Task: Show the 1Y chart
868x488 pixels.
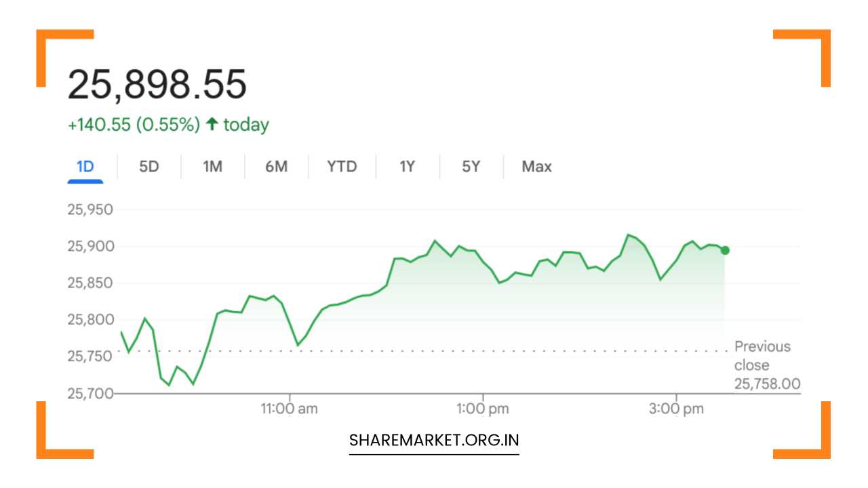Action: coord(407,166)
